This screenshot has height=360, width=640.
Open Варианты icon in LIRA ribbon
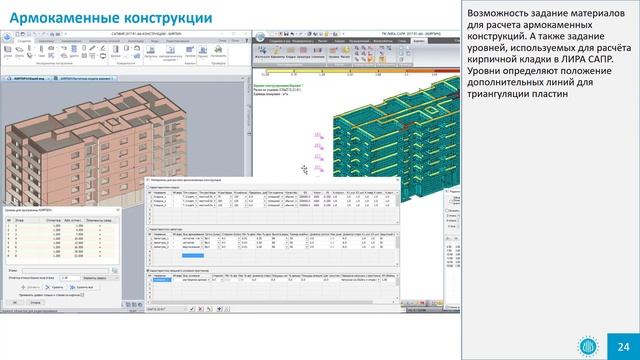tap(277, 53)
